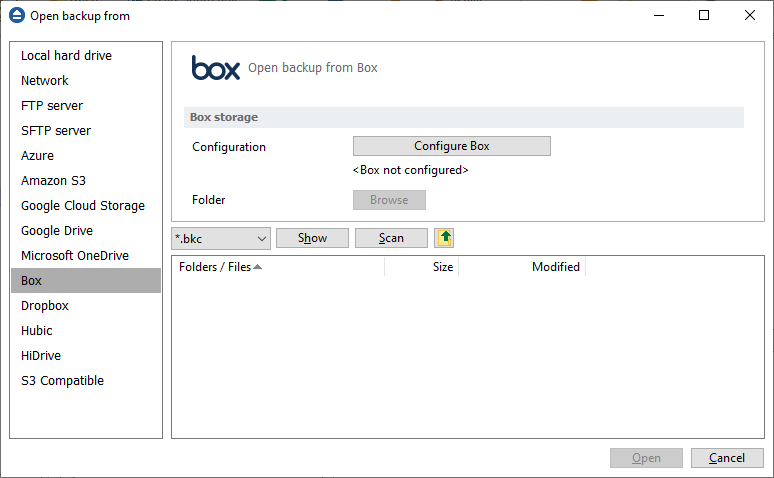Expand the *.bkc file filter dropdown
This screenshot has width=774, height=478.
[221, 239]
